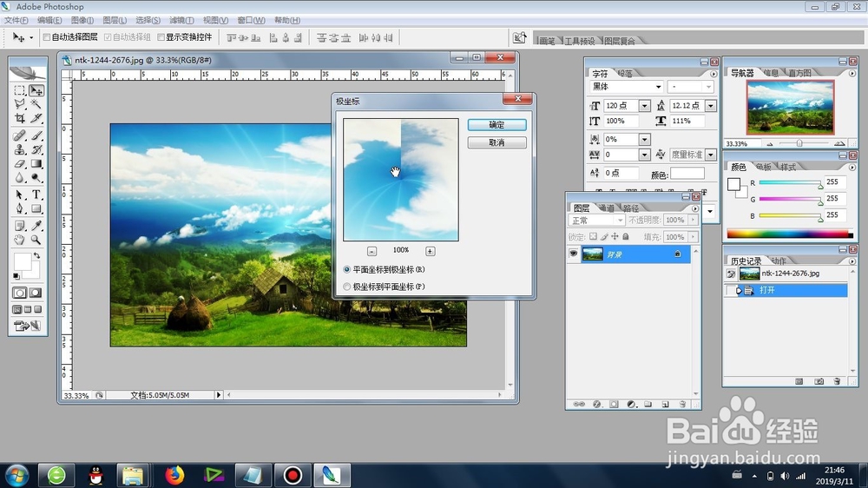This screenshot has height=488, width=868.
Task: Select the History Brush tool
Action: (x=36, y=149)
